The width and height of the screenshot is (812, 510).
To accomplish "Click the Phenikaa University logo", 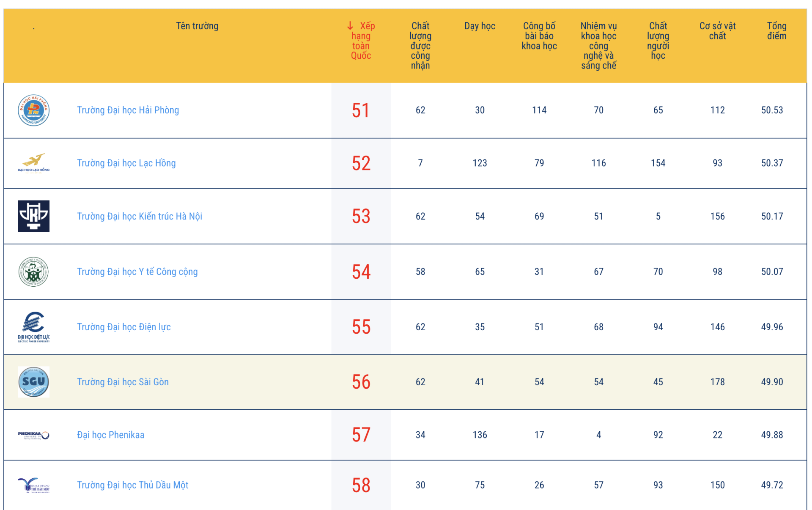I will click(33, 435).
